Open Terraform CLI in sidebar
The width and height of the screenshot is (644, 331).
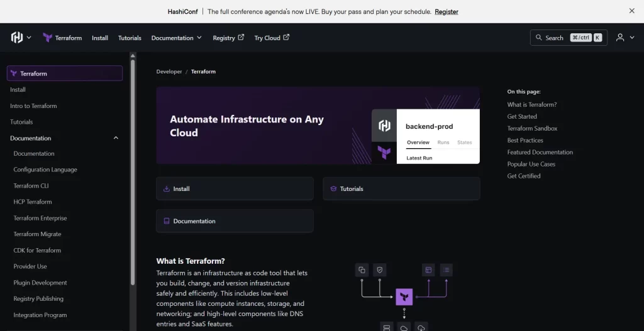(31, 186)
